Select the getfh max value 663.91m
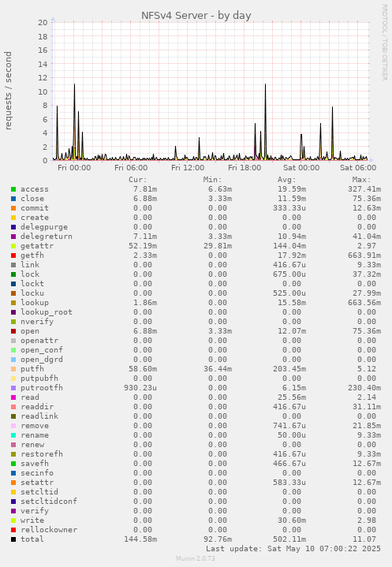This screenshot has width=392, height=567. [364, 256]
